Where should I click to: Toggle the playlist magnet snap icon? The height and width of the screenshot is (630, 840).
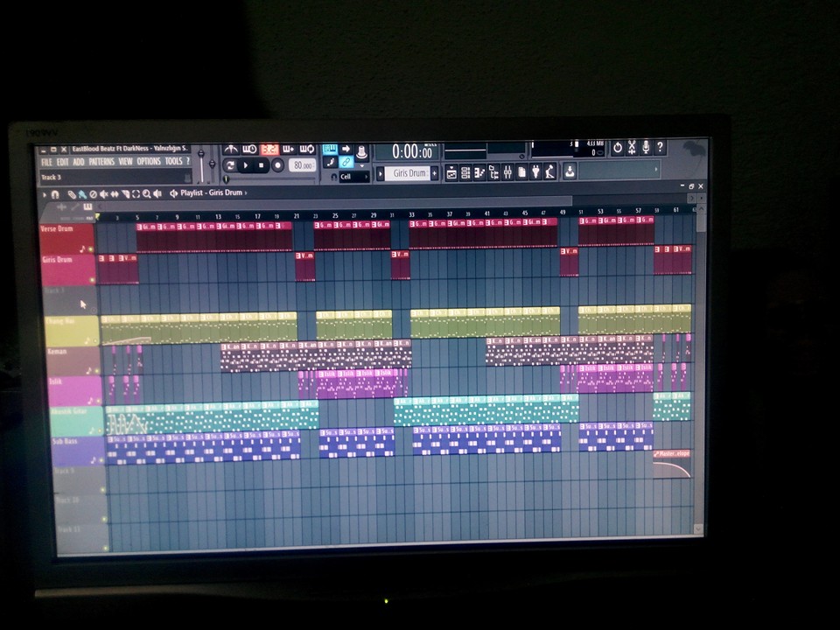[54, 194]
